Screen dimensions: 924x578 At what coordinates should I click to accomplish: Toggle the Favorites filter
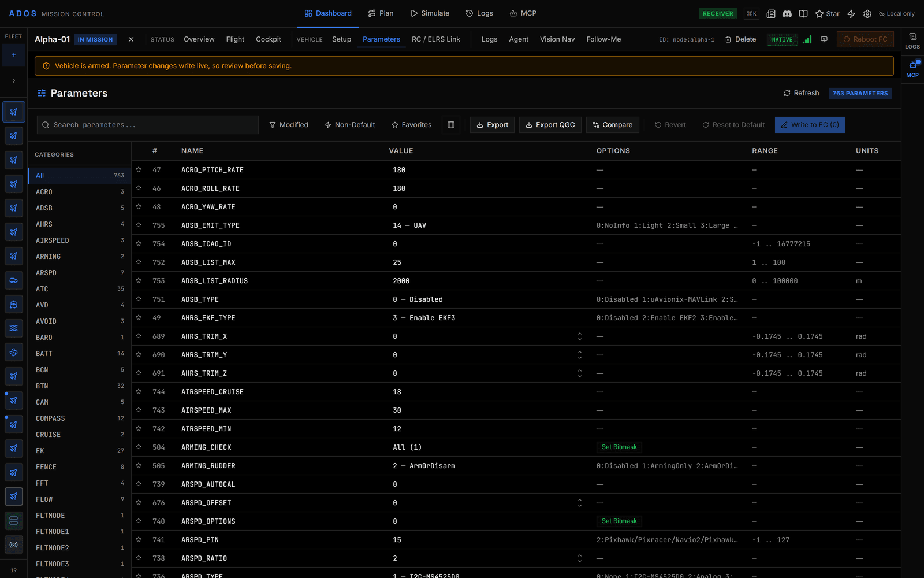tap(412, 125)
